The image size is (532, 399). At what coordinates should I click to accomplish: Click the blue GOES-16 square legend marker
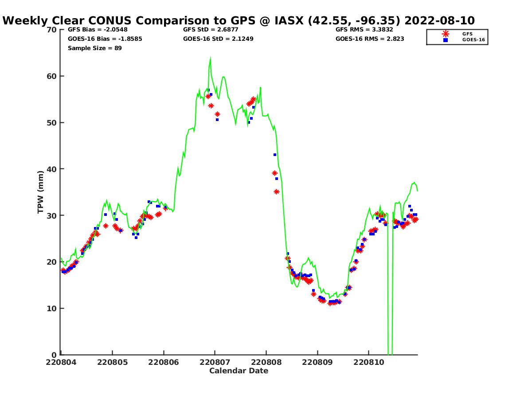coord(445,40)
